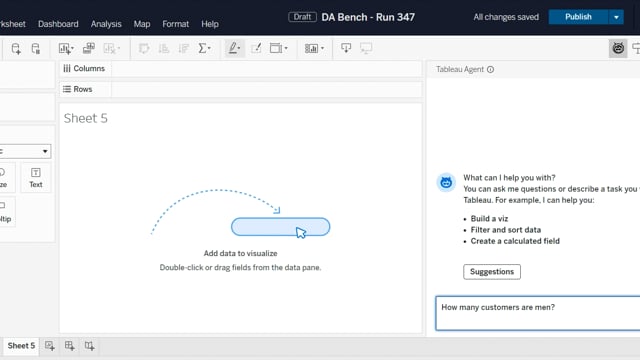Click the blue drop-target pill in canvas

click(x=280, y=227)
